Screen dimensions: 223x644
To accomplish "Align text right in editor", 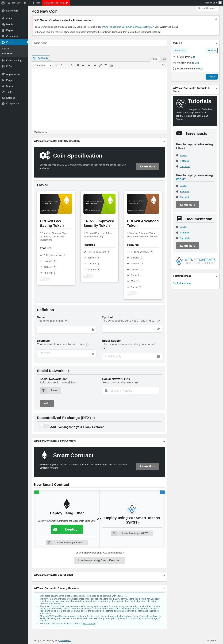I will (95, 65).
